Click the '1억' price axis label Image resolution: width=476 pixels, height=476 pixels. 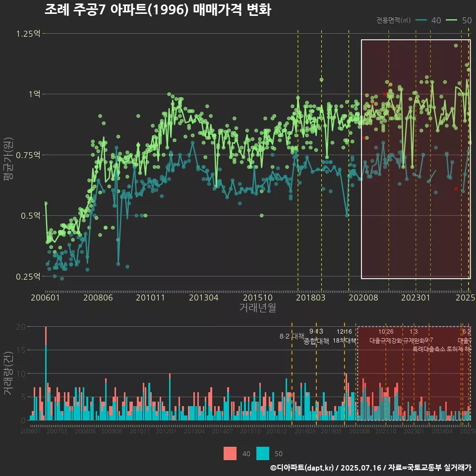(x=34, y=94)
